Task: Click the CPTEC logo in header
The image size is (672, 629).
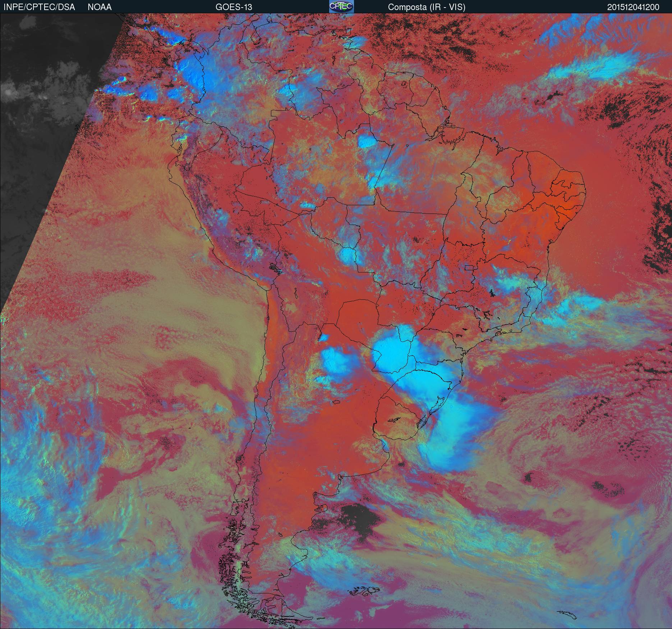Action: click(341, 6)
